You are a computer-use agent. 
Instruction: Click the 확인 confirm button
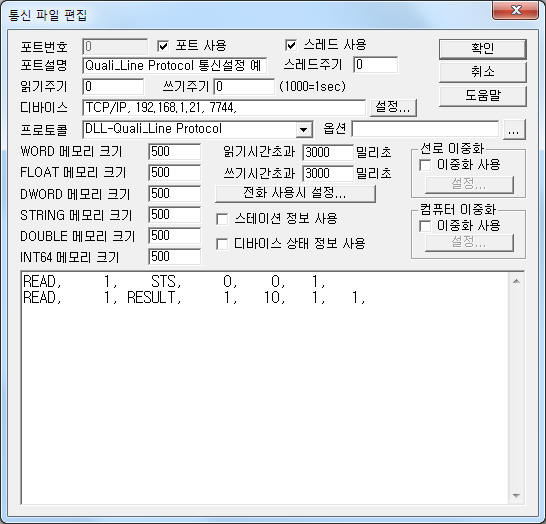pos(482,49)
